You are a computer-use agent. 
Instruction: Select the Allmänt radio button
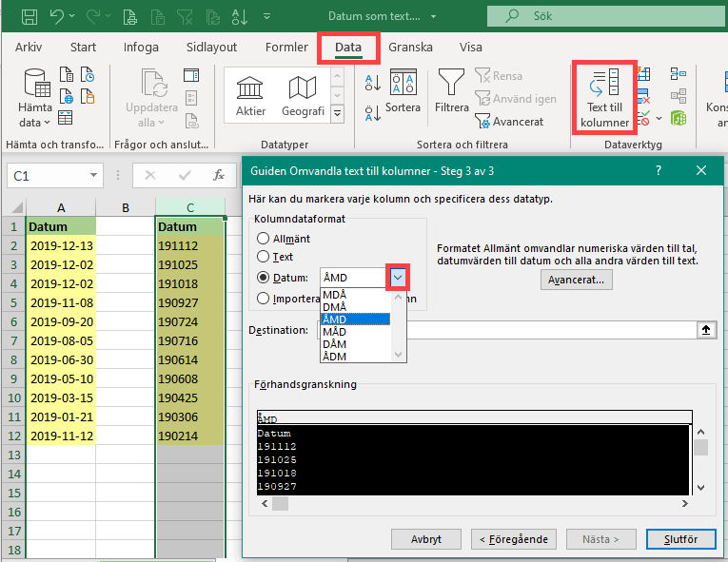(264, 239)
